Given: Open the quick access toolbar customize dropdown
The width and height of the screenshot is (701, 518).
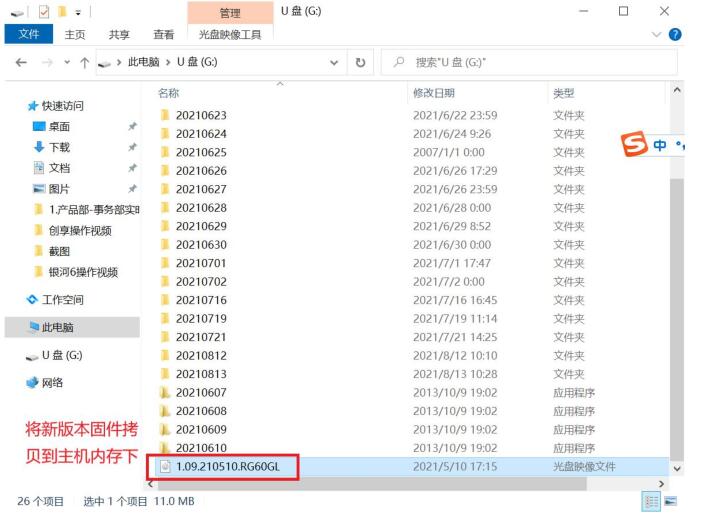Looking at the screenshot, I should click(x=78, y=13).
